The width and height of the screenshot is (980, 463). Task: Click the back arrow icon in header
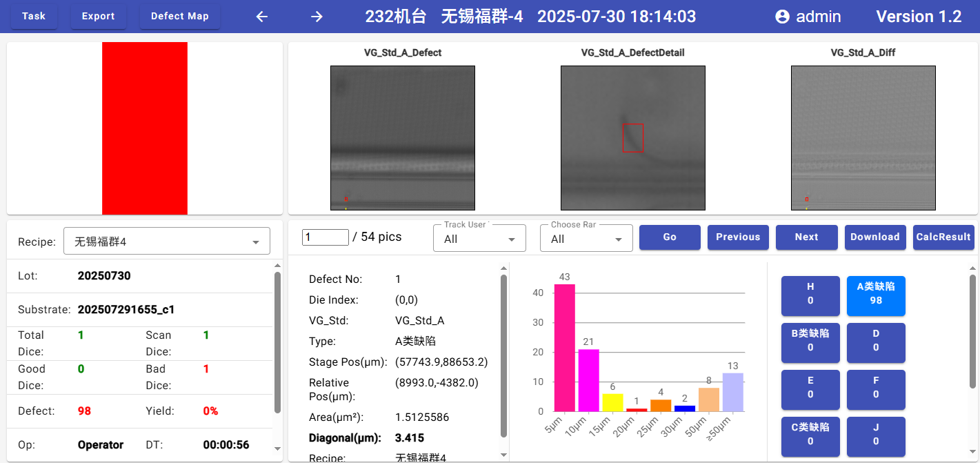[262, 17]
